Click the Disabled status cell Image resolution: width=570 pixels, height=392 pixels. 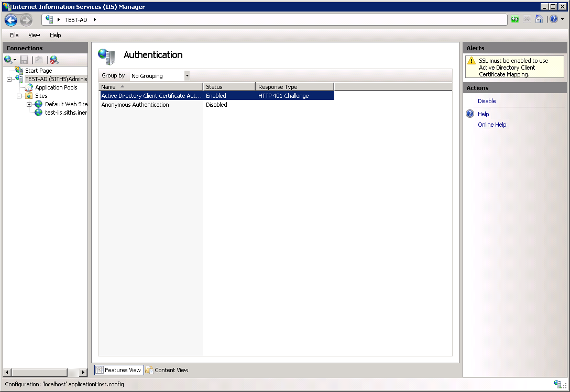(216, 105)
